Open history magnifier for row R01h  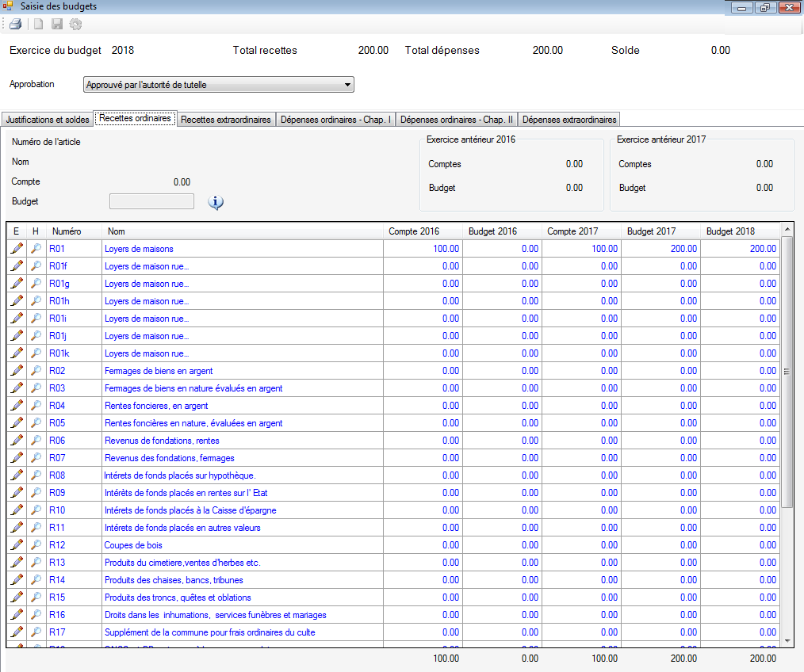tap(36, 301)
